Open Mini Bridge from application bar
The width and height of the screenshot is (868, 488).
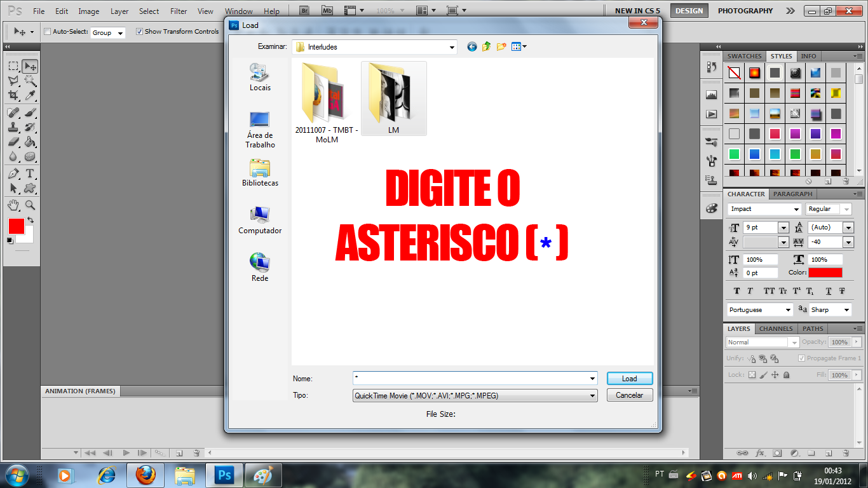327,11
